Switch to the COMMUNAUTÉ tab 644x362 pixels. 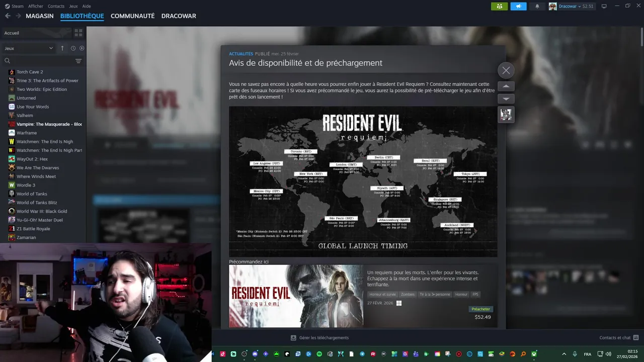click(x=132, y=16)
